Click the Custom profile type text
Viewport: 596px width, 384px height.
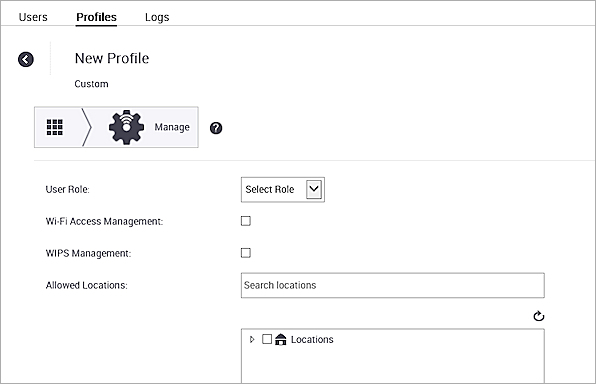91,84
